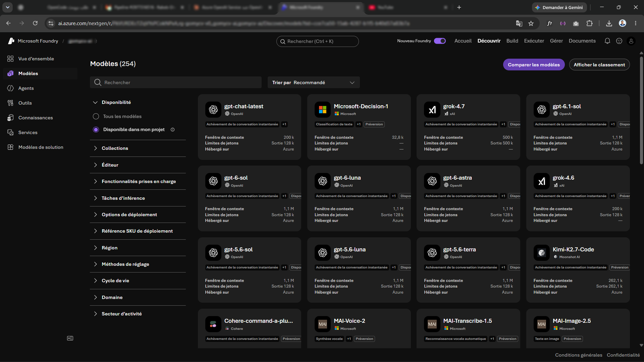
Task: Open the Confidentialité link
Action: tap(623, 355)
